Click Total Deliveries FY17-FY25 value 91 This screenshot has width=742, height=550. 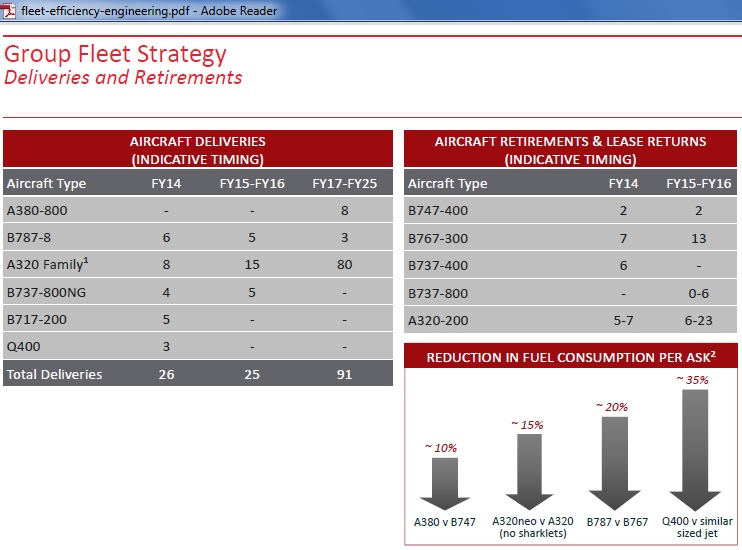[x=344, y=374]
